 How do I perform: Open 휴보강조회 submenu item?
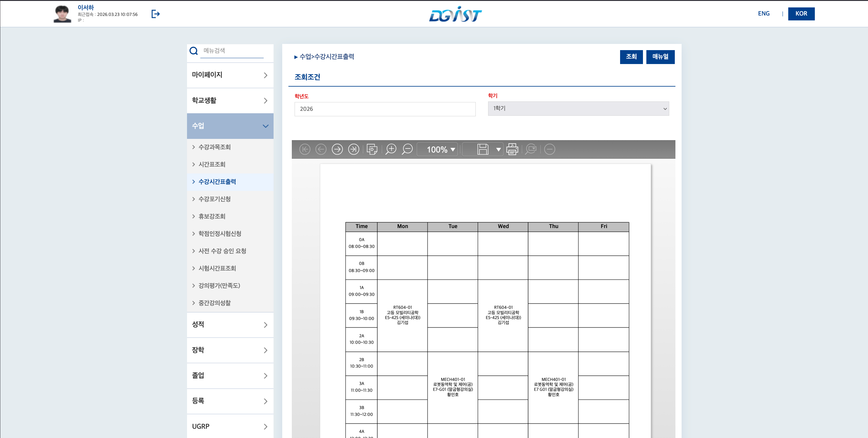(212, 217)
